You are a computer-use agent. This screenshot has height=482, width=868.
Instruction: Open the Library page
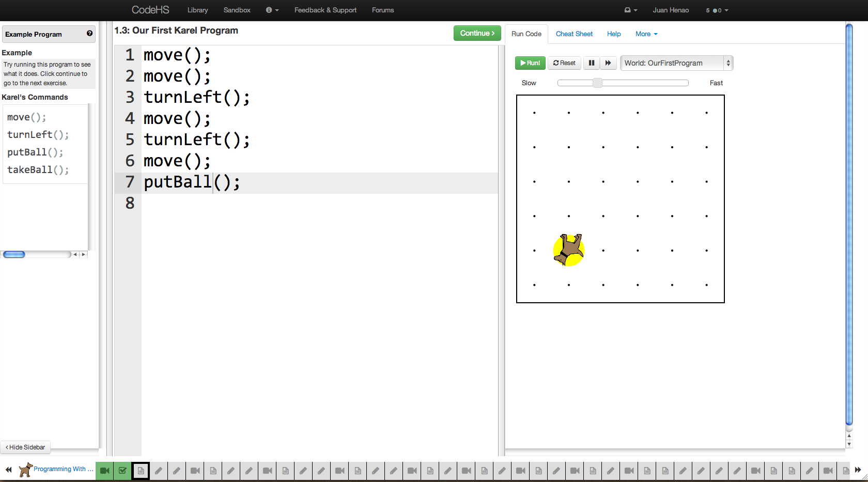click(x=197, y=10)
